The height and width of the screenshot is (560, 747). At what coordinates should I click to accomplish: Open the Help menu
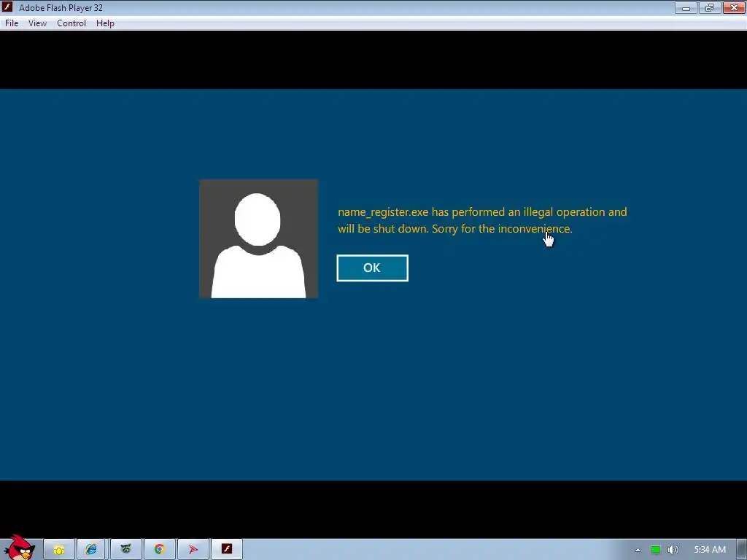(105, 23)
